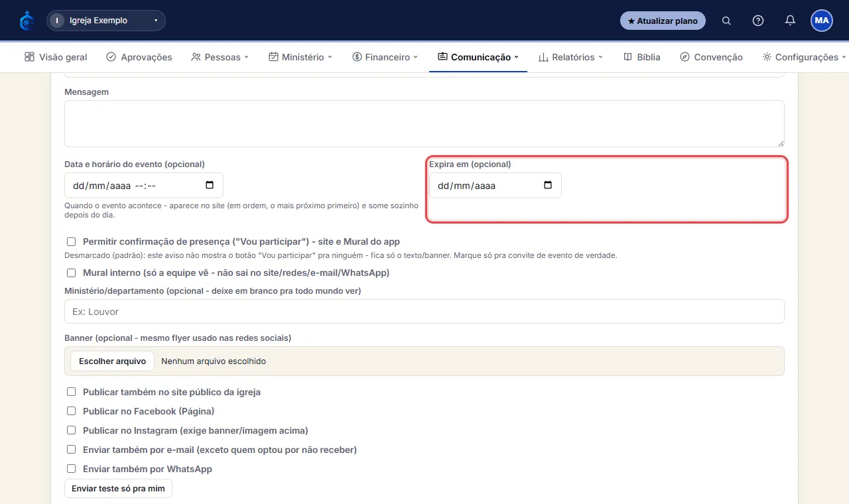Click the Convenção compass icon
The height and width of the screenshot is (504, 849).
click(x=685, y=57)
